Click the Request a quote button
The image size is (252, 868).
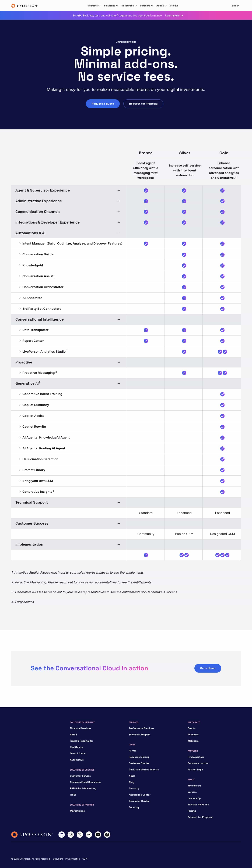[x=103, y=104]
